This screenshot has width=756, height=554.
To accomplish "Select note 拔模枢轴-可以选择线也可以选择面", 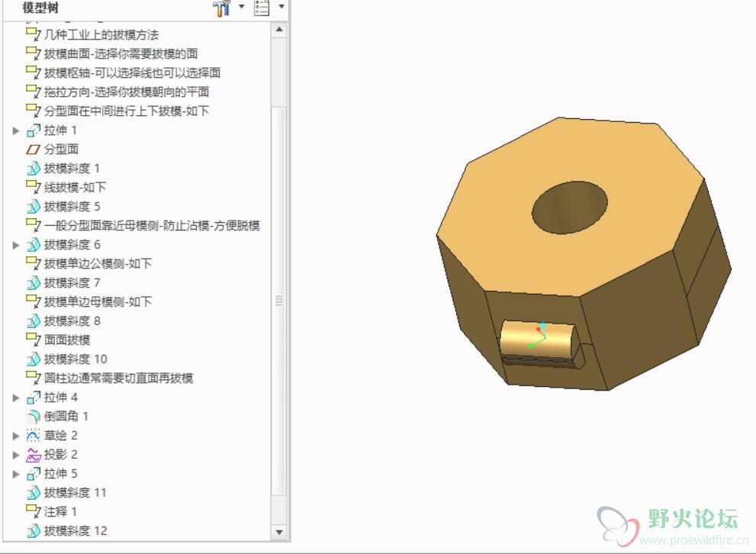I will coord(132,72).
